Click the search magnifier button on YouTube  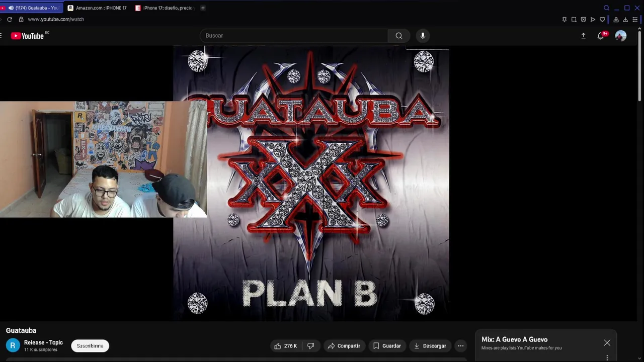click(399, 36)
